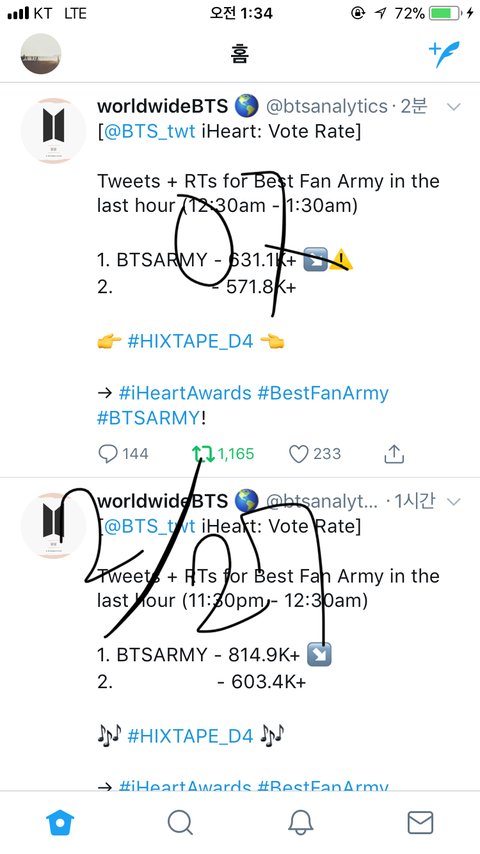Like the tweet with 233 hearts
Screen dimensions: 480x854
click(299, 454)
